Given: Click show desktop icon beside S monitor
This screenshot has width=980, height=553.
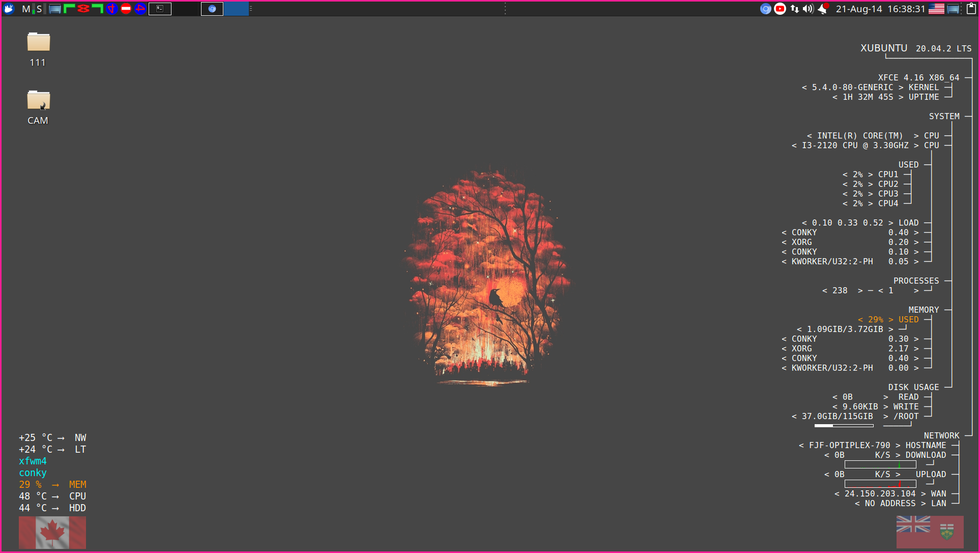Looking at the screenshot, I should pos(54,9).
